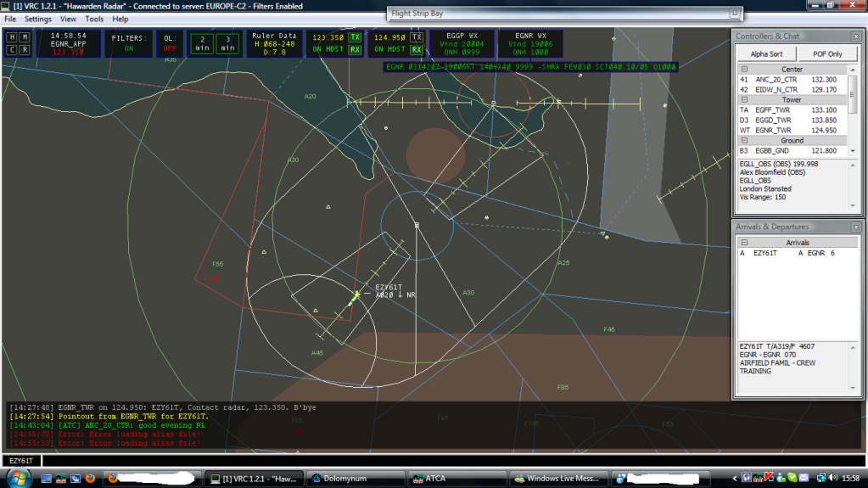This screenshot has width=868, height=488.
Task: Collapse the Arrivals list group
Action: click(x=744, y=243)
